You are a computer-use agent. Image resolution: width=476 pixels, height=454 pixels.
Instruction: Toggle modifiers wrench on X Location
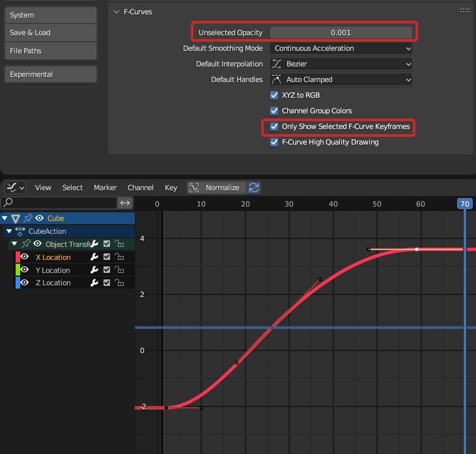[x=94, y=257]
